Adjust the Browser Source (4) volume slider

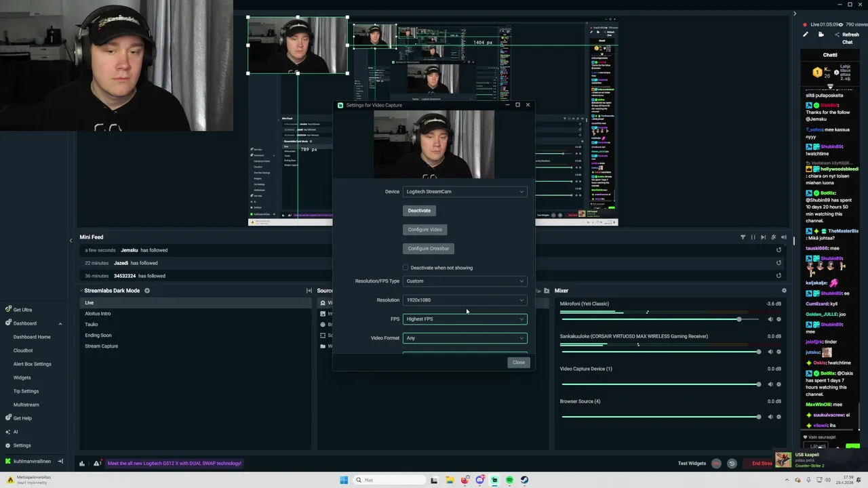[x=660, y=417]
